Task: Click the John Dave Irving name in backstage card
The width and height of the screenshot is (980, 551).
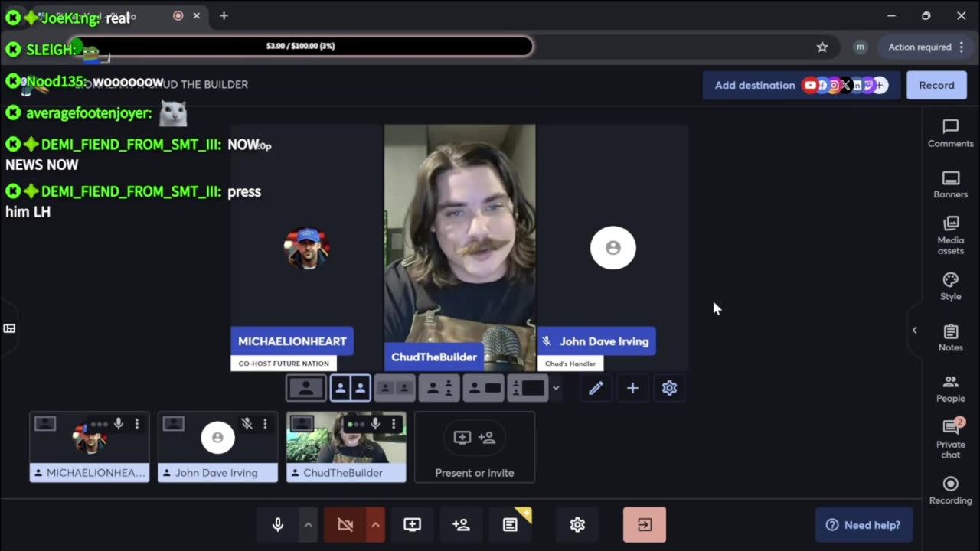Action: click(x=217, y=473)
